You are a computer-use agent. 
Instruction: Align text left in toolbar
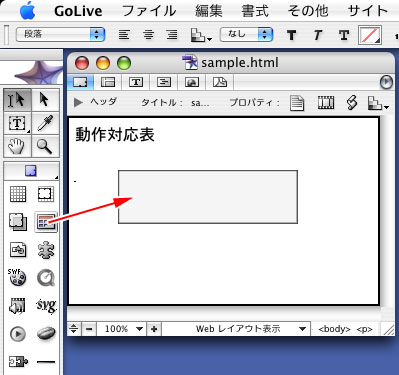pos(124,35)
